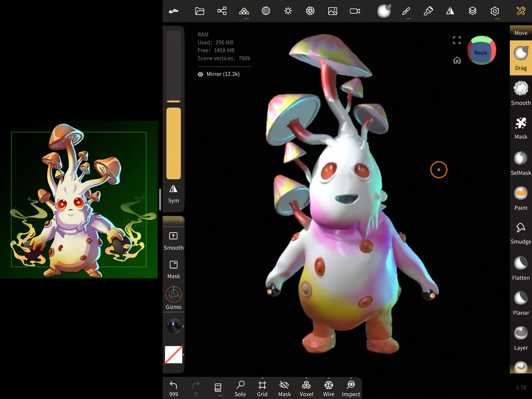Click the mushroom reference image
Image resolution: width=532 pixels, height=399 pixels.
79,199
